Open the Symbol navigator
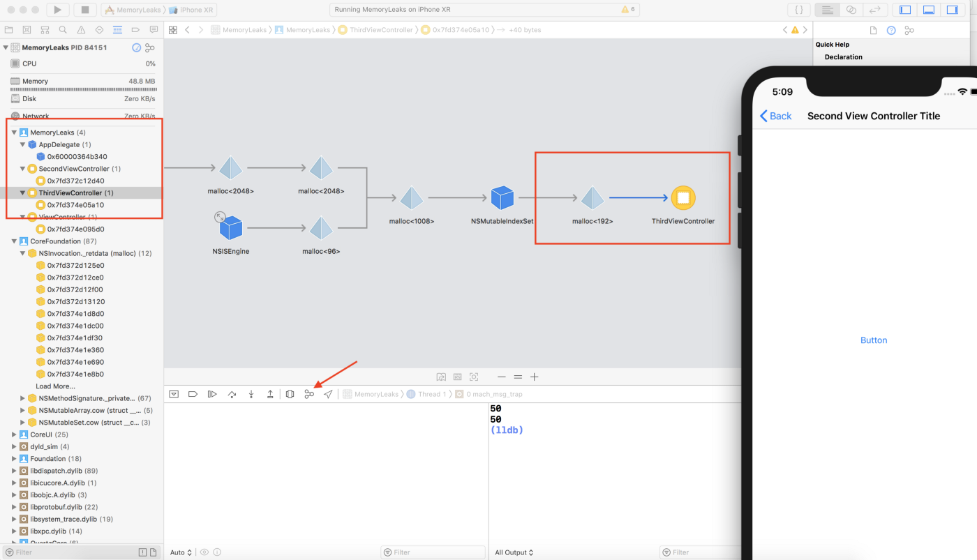The width and height of the screenshot is (977, 560). tap(45, 30)
